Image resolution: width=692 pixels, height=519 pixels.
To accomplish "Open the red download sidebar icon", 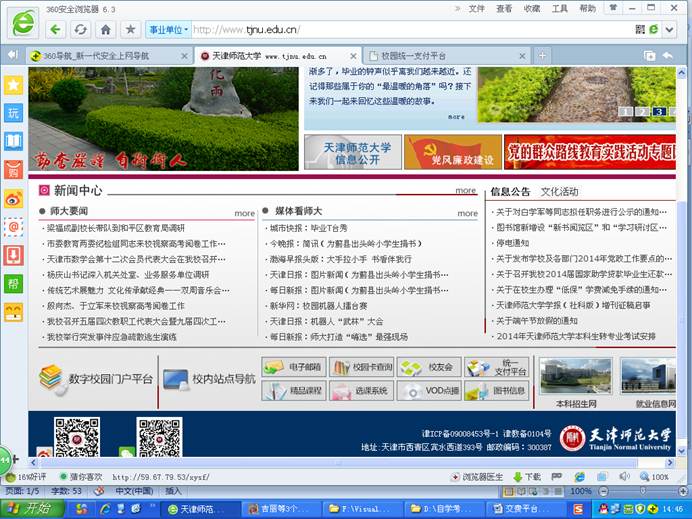I will coord(13,255).
